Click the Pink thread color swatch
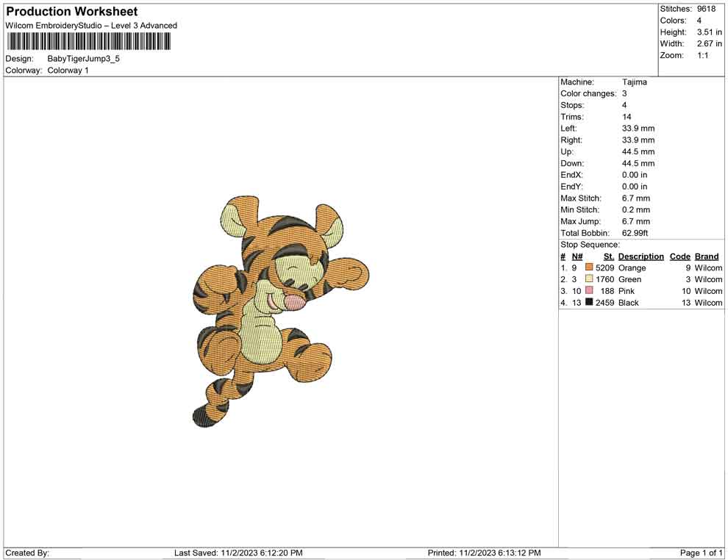This screenshot has height=560, width=728. pos(589,290)
